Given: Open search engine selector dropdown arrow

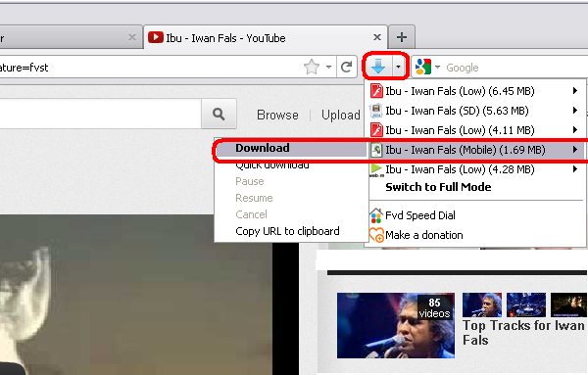Looking at the screenshot, I should click(437, 67).
